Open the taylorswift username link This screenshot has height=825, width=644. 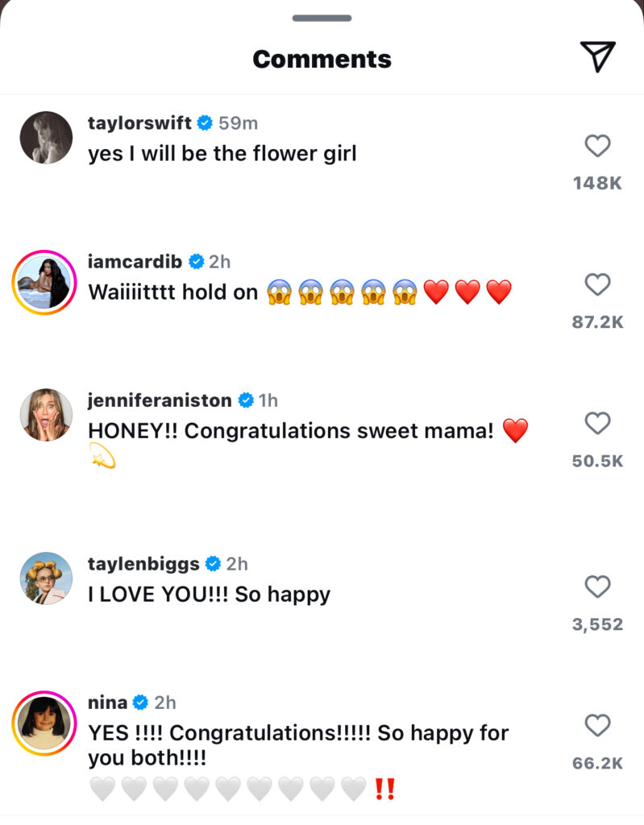tap(139, 123)
